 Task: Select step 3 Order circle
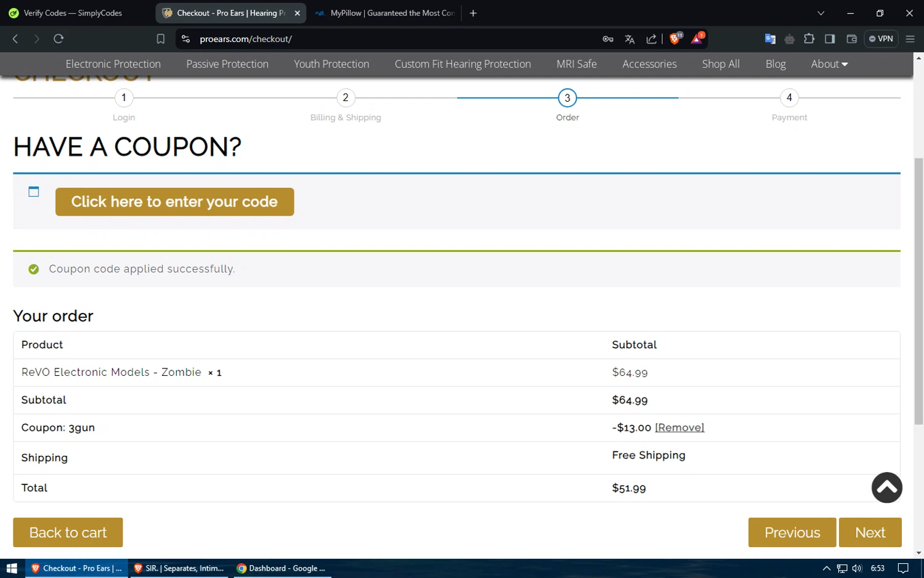click(567, 98)
